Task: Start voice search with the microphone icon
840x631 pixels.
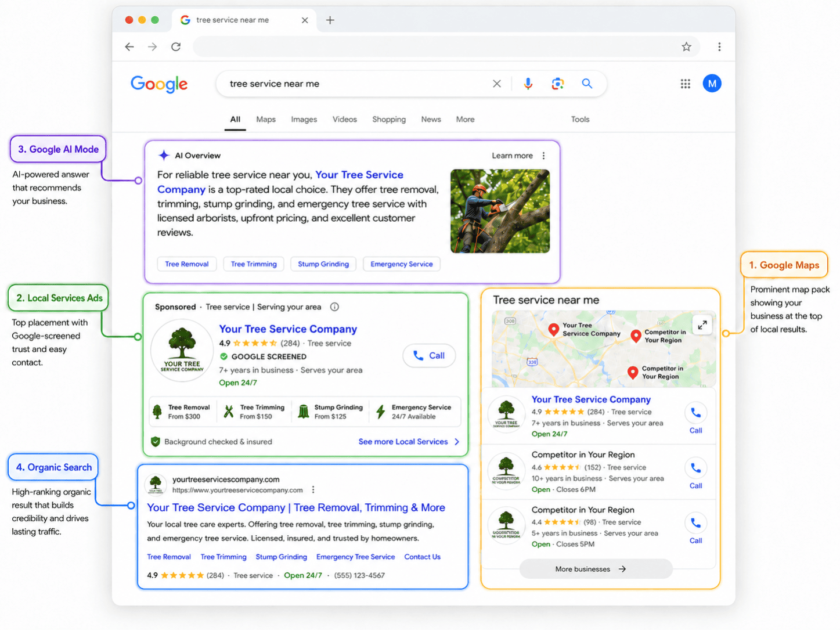Action: coord(528,84)
